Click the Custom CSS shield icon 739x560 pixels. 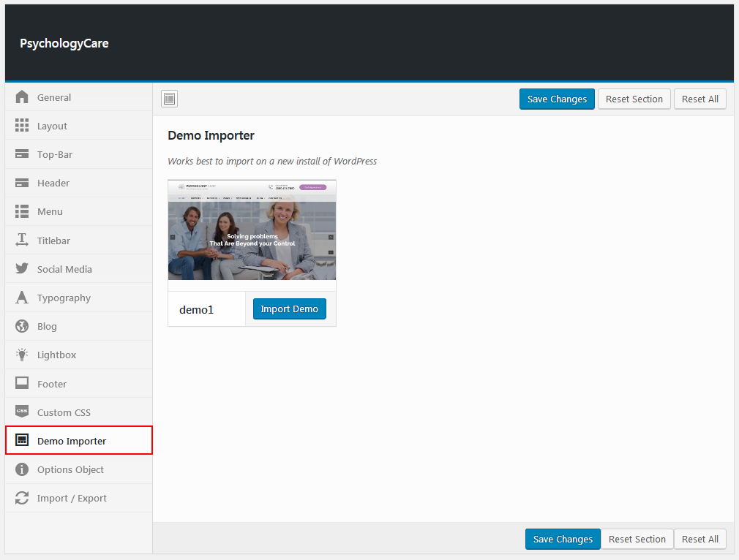[22, 412]
